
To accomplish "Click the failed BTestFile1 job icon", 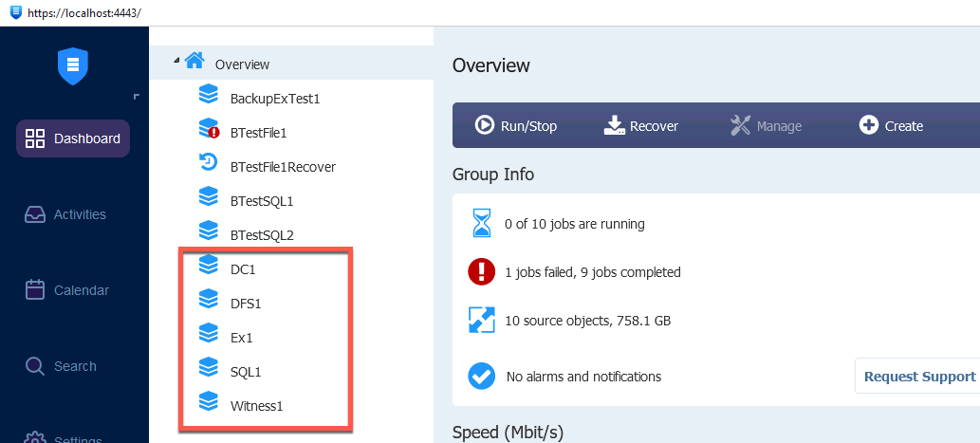I will pyautogui.click(x=208, y=129).
